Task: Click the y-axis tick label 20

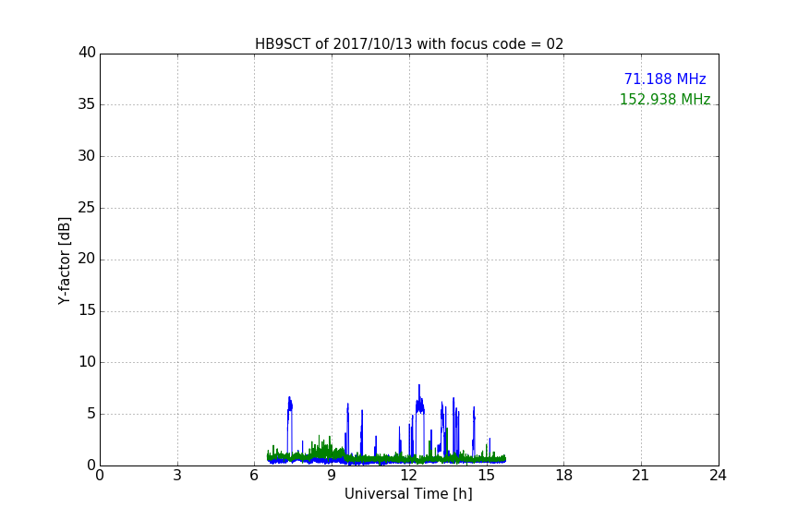Action: [x=87, y=260]
